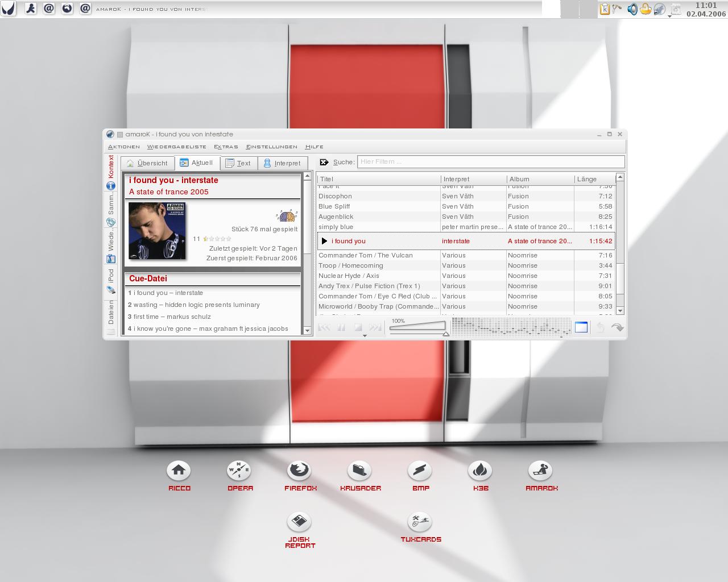Click in the Suche filter field
This screenshot has height=582, width=728.
pyautogui.click(x=491, y=162)
